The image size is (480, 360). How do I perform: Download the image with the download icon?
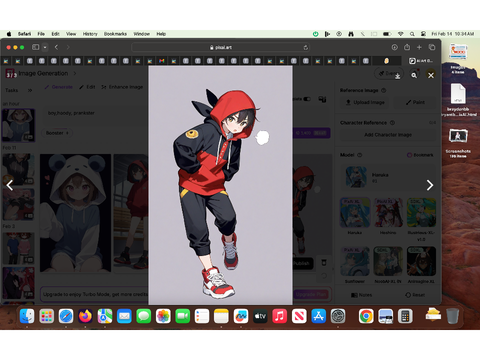[x=397, y=76]
